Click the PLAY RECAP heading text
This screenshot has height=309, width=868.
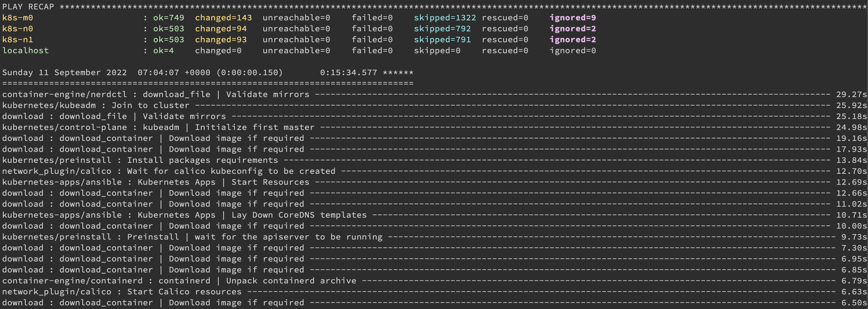click(28, 7)
